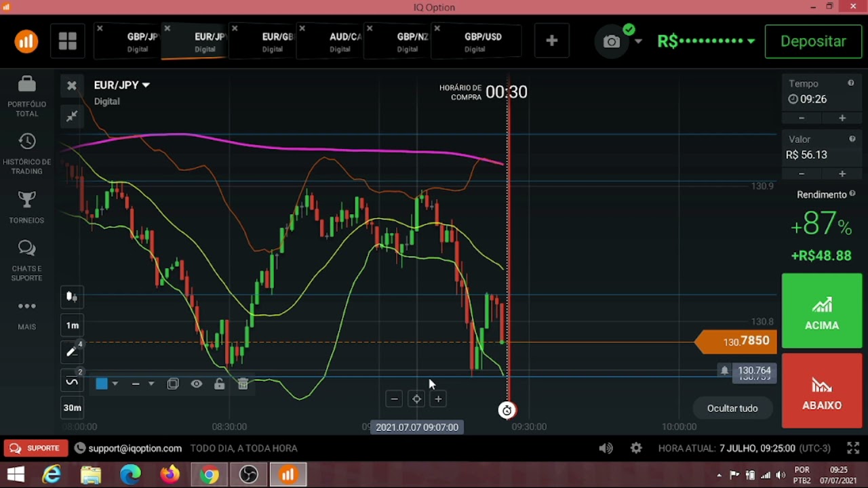The width and height of the screenshot is (868, 488).
Task: Toggle visibility eye of selected line
Action: (x=196, y=384)
